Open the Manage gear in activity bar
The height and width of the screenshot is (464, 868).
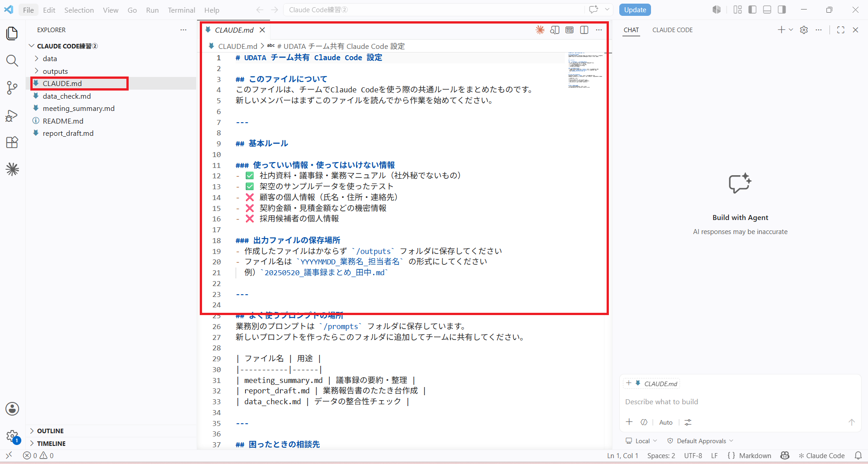coord(12,436)
